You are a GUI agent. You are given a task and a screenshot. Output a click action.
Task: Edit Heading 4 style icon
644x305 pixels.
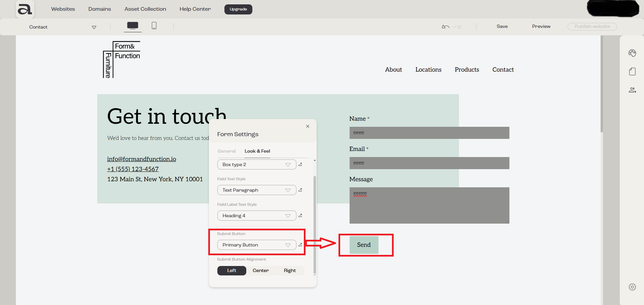pos(300,216)
